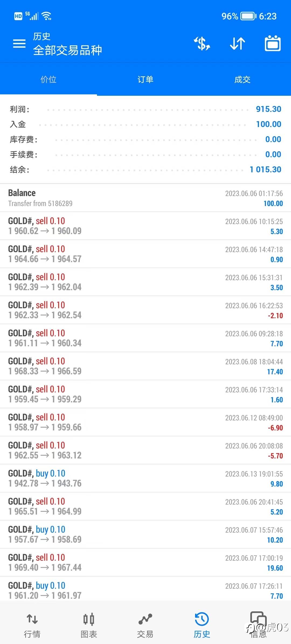Open the calendar date range picker
The width and height of the screenshot is (291, 644).
[273, 44]
